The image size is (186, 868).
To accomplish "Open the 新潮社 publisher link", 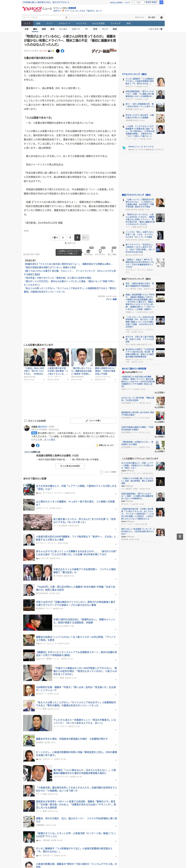I will point(26,231).
